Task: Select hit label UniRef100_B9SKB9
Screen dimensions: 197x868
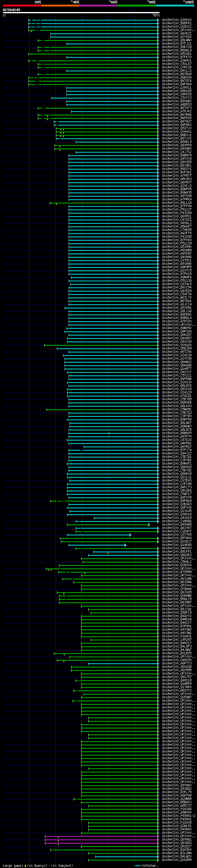Action: (x=176, y=525)
